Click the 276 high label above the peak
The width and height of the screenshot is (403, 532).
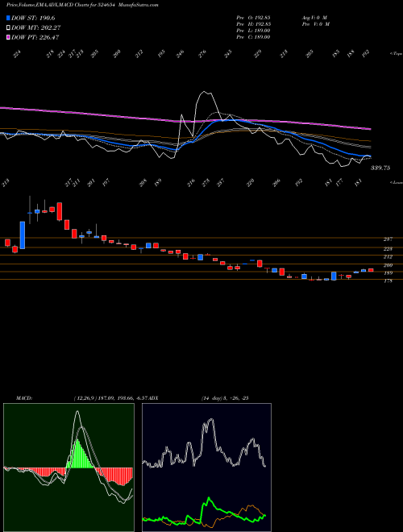[202, 54]
